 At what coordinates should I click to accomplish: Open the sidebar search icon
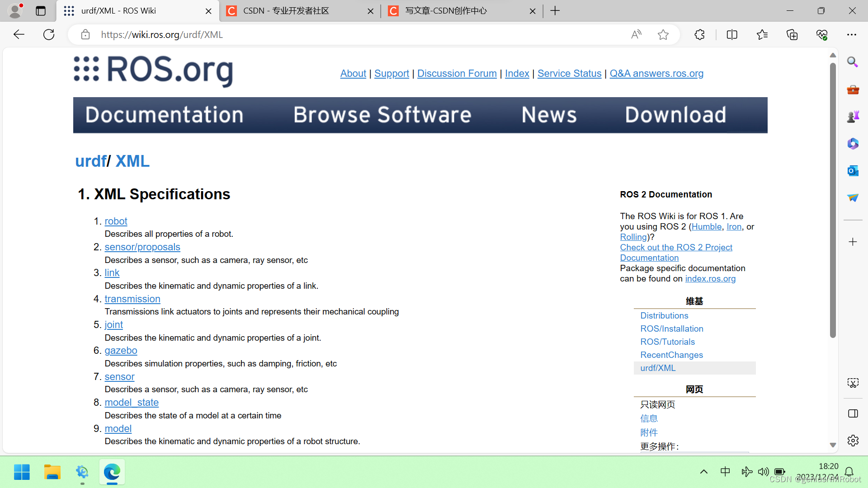click(x=853, y=62)
